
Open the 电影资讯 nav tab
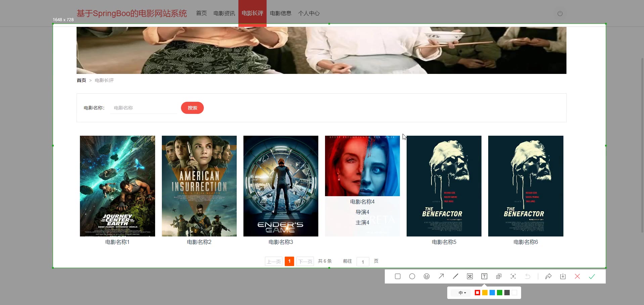coord(224,13)
